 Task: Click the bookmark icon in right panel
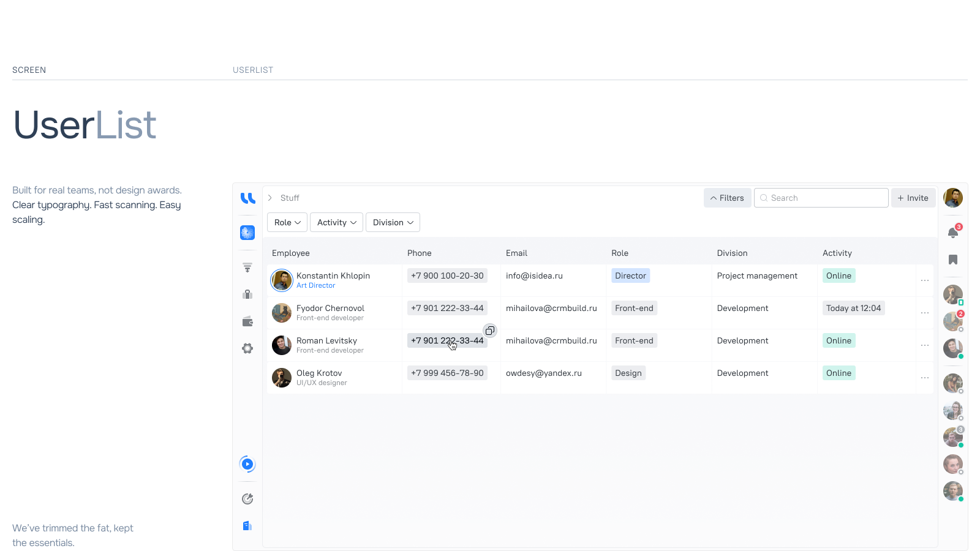click(x=953, y=260)
